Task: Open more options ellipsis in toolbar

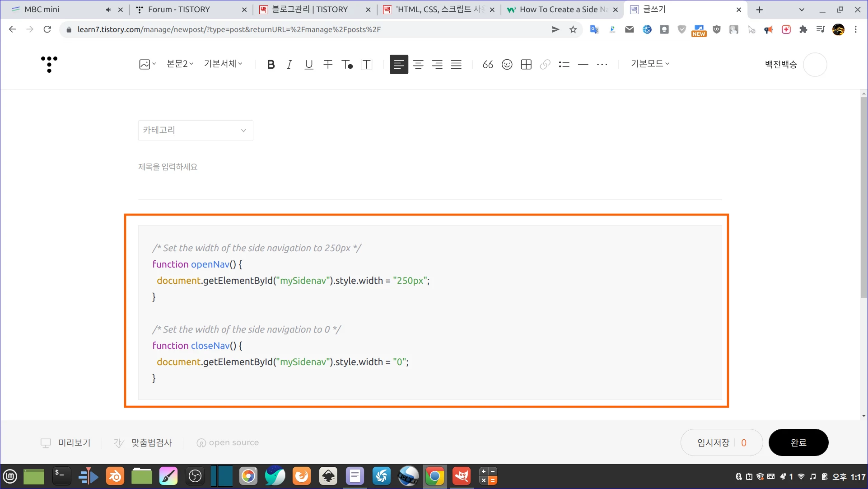Action: pos(602,65)
